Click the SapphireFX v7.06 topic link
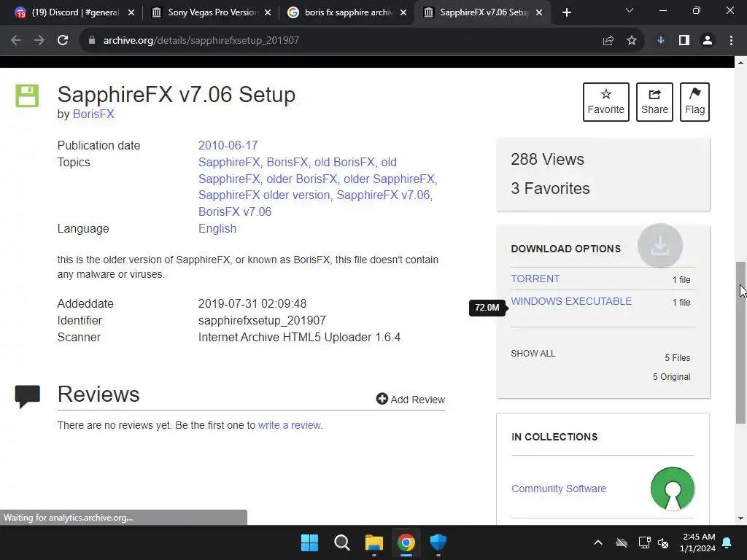Screen dimensions: 747x560 [x=383, y=195]
